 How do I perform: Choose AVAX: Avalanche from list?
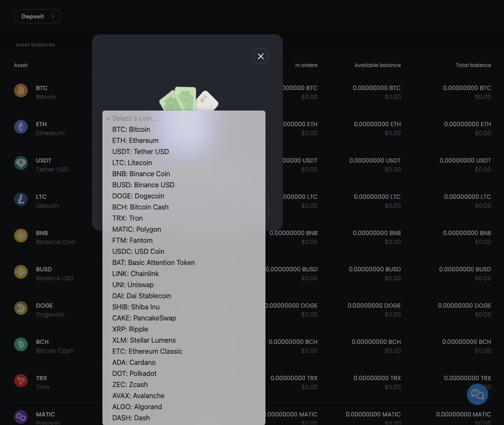[184, 396]
